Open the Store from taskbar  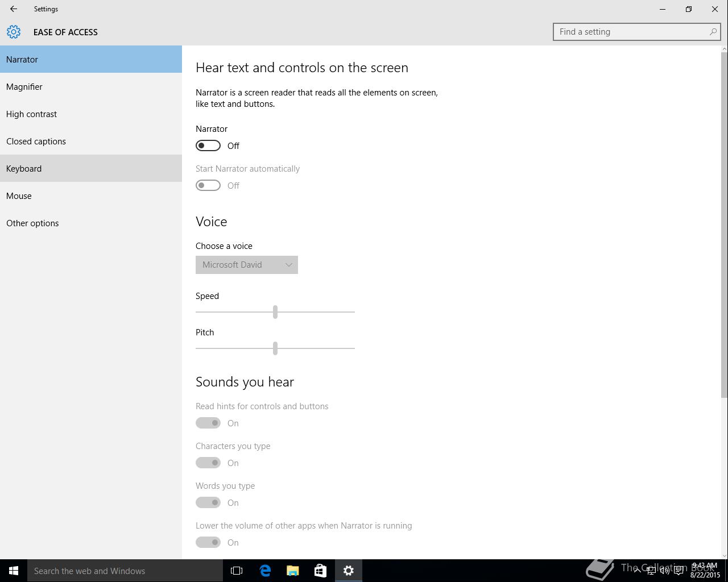(x=321, y=571)
